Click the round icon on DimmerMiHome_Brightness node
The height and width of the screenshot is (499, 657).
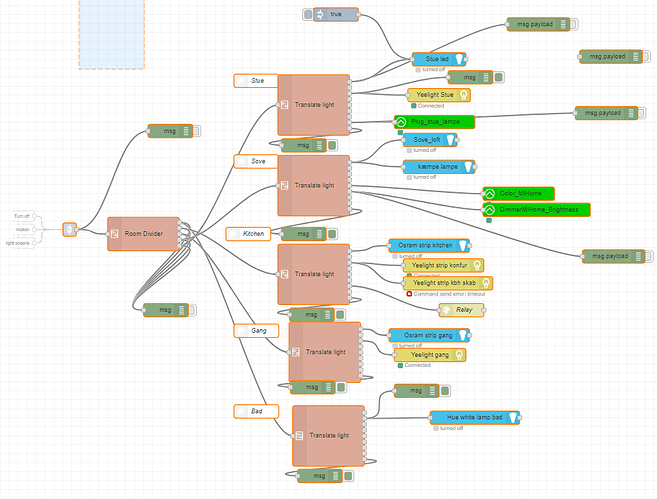pyautogui.click(x=489, y=209)
